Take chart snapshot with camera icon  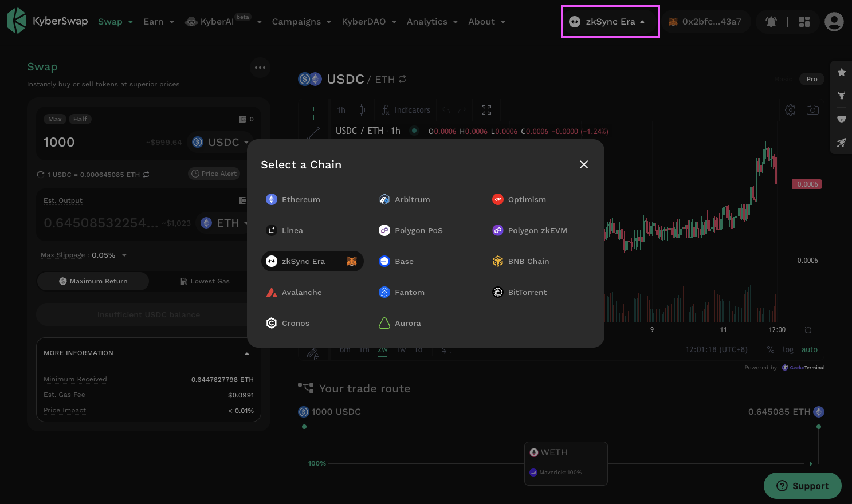click(812, 110)
